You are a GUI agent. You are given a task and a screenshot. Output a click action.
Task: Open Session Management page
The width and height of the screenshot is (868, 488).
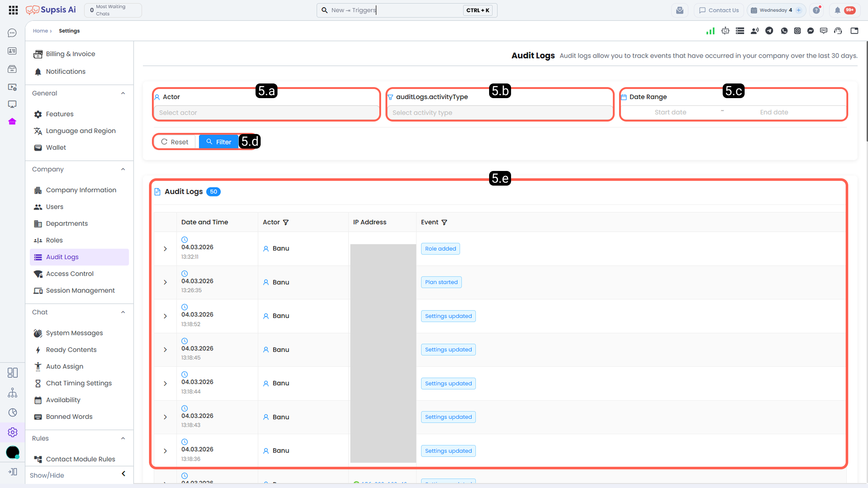click(79, 291)
